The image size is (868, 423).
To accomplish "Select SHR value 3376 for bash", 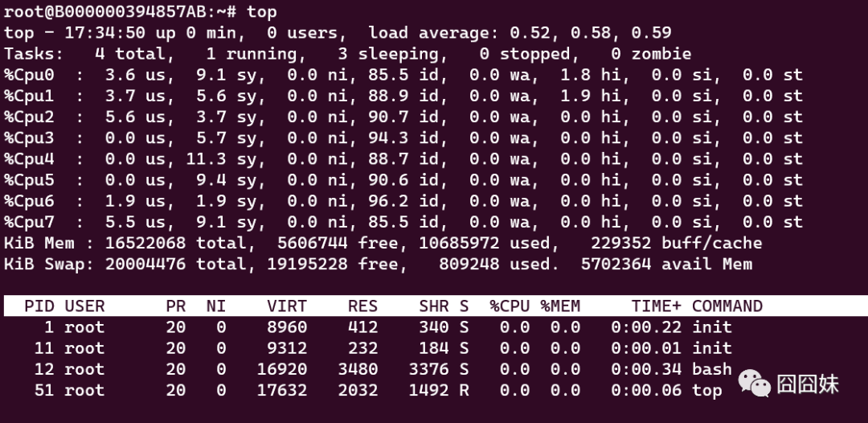I will pyautogui.click(x=428, y=369).
